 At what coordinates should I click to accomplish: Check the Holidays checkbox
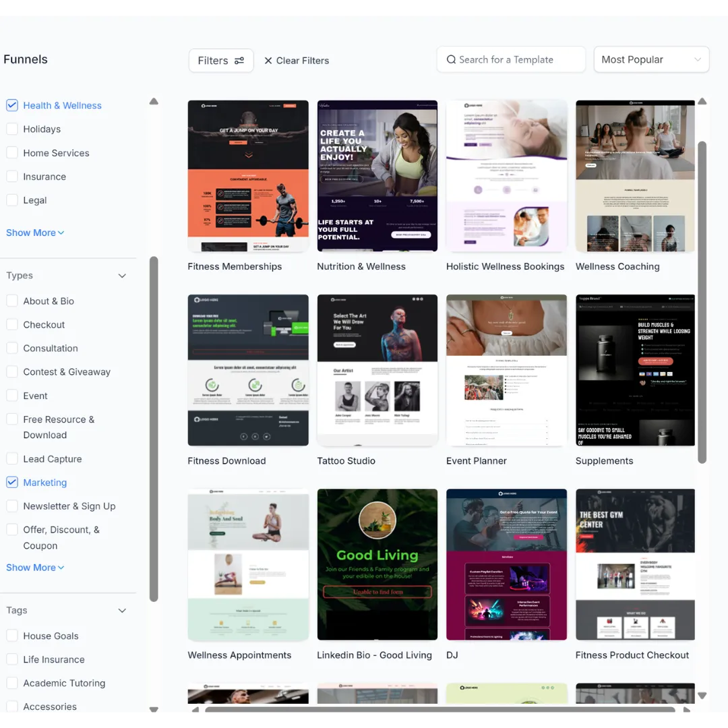(12, 129)
